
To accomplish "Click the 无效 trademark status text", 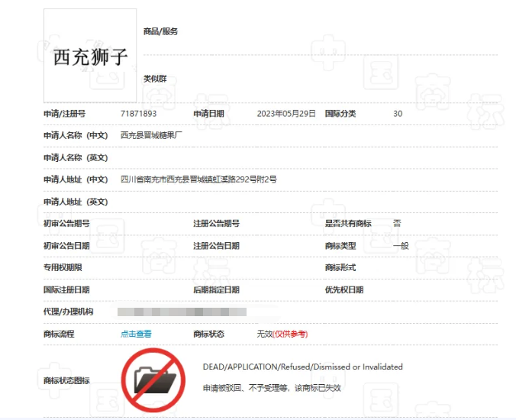I will pyautogui.click(x=265, y=334).
